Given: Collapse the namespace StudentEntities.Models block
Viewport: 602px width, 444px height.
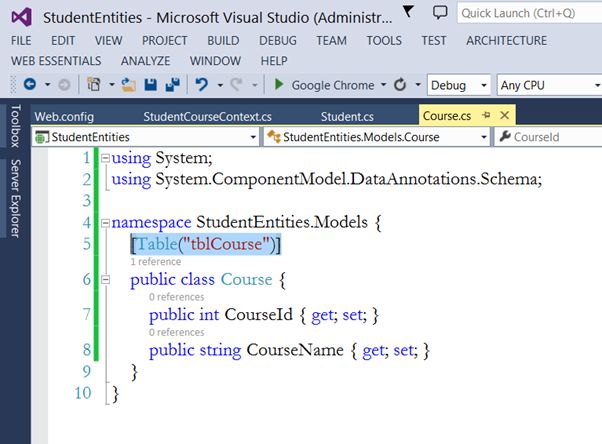Looking at the screenshot, I should click(x=105, y=223).
